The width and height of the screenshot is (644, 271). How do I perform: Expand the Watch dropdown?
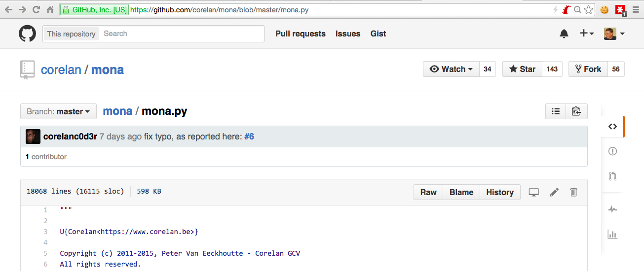point(451,69)
